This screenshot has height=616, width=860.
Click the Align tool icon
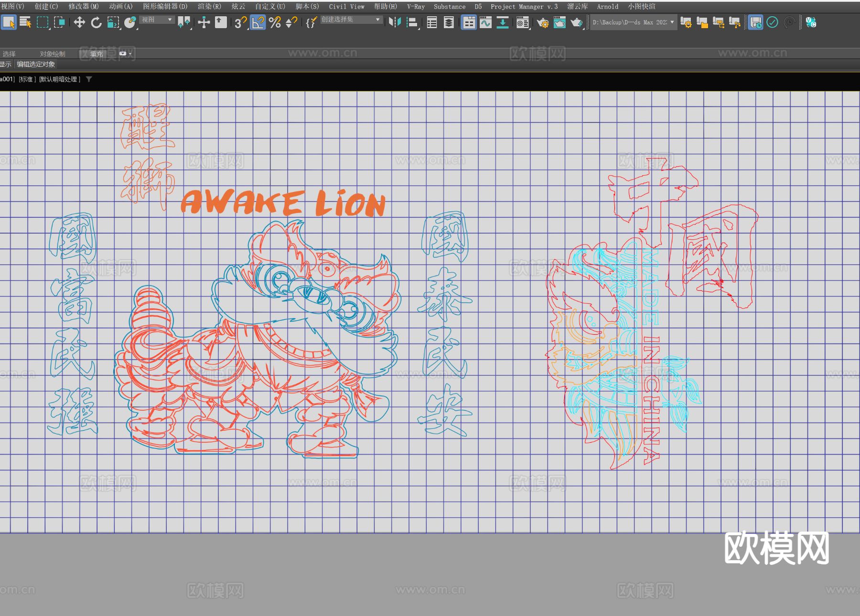click(412, 22)
